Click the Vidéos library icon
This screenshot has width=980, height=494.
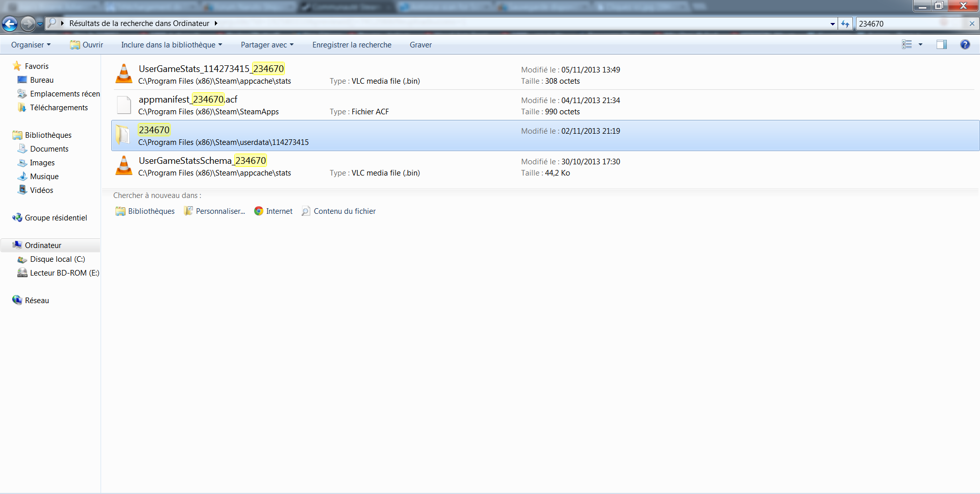[x=22, y=190]
